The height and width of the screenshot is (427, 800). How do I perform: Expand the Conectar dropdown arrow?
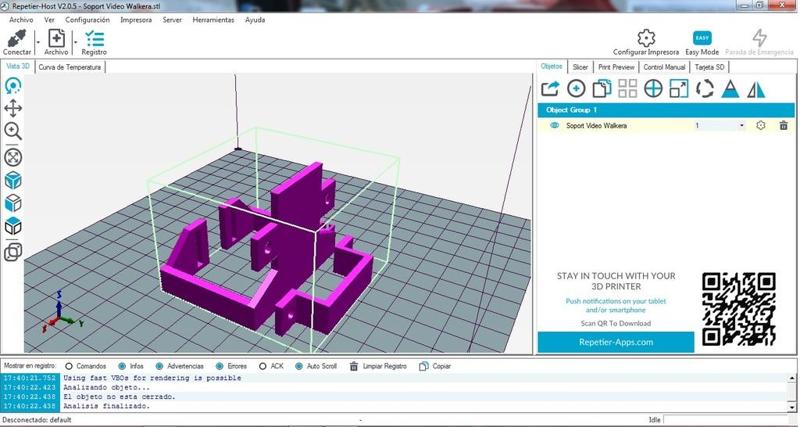point(37,42)
